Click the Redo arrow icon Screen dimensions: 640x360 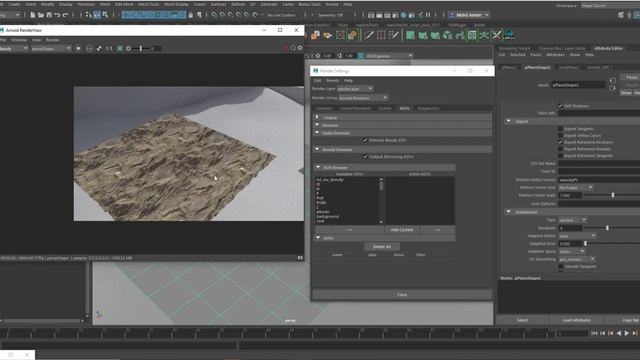pos(65,15)
